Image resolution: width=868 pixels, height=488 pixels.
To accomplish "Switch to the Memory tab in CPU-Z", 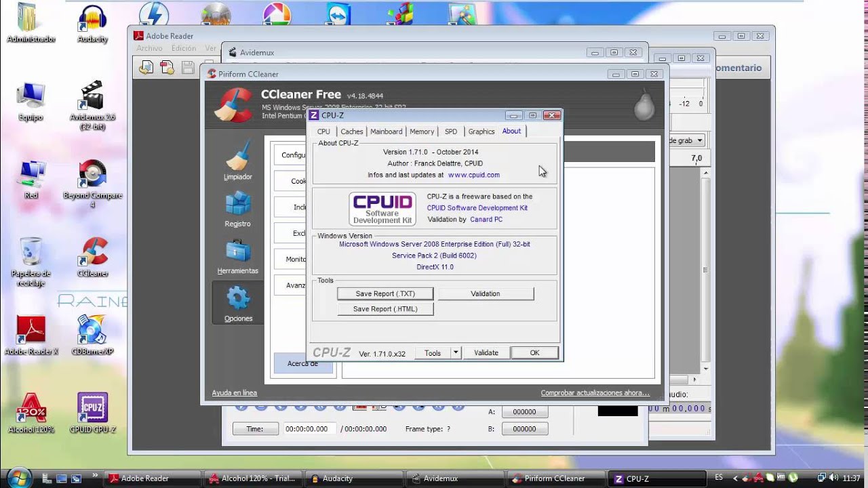I will (x=422, y=131).
